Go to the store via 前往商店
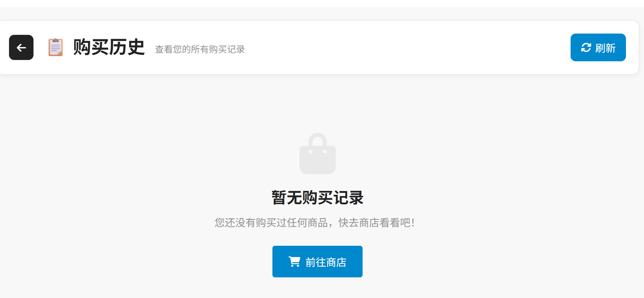This screenshot has height=298, width=644. 317,262
